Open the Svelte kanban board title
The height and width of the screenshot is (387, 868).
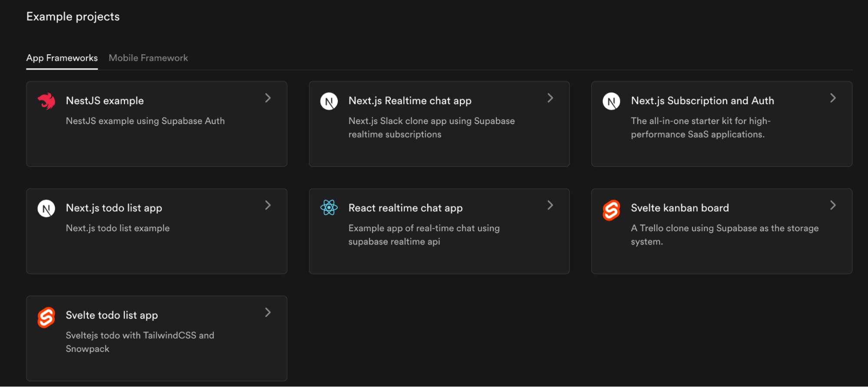[680, 208]
